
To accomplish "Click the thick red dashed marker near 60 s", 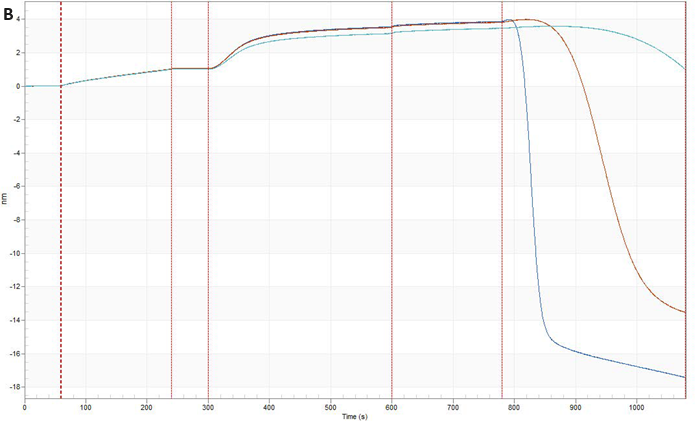I will click(x=61, y=250).
